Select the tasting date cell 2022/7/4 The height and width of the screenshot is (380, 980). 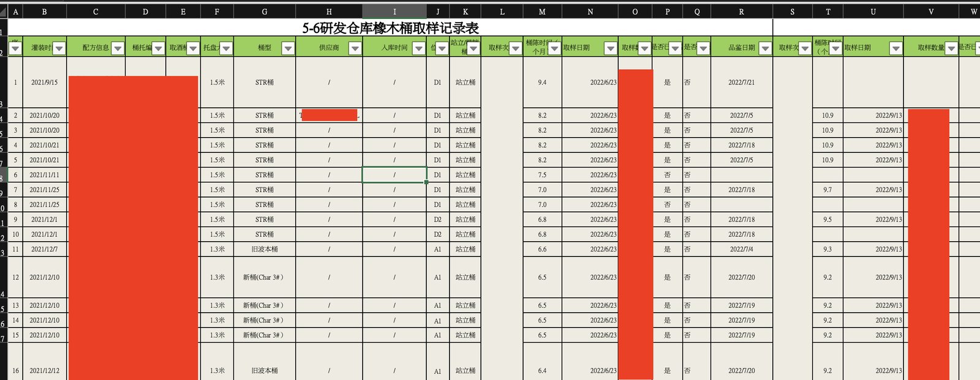(x=742, y=249)
